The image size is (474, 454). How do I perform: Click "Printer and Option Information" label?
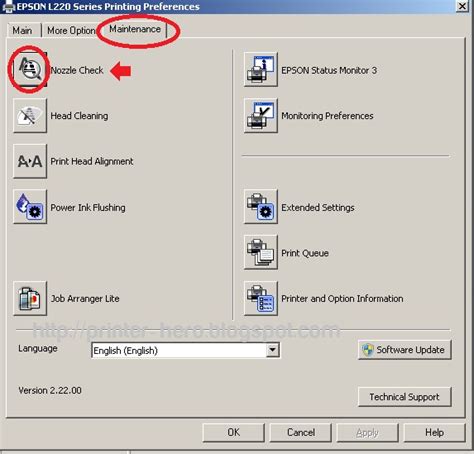tap(342, 298)
